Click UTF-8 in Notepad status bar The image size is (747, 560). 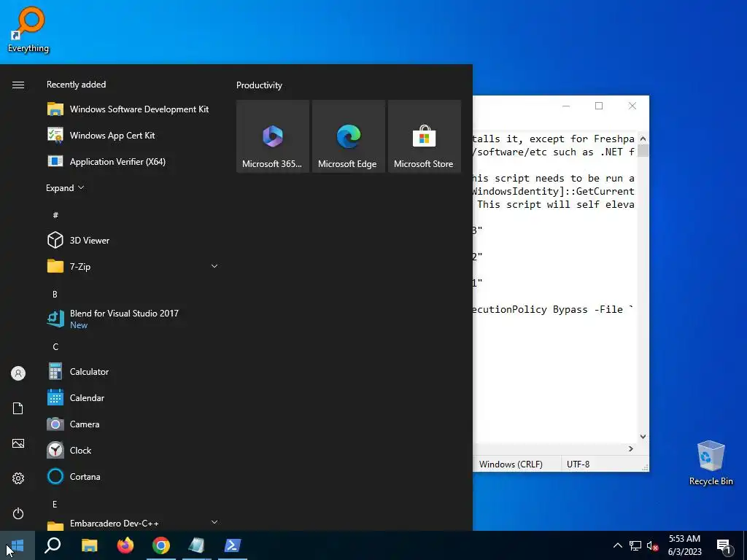[x=578, y=464]
